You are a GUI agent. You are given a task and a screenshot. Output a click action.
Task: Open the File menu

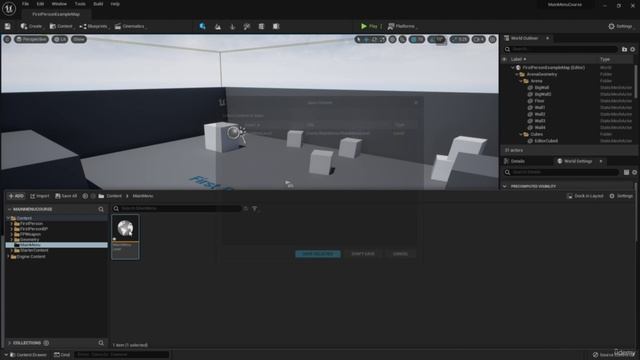click(x=25, y=4)
